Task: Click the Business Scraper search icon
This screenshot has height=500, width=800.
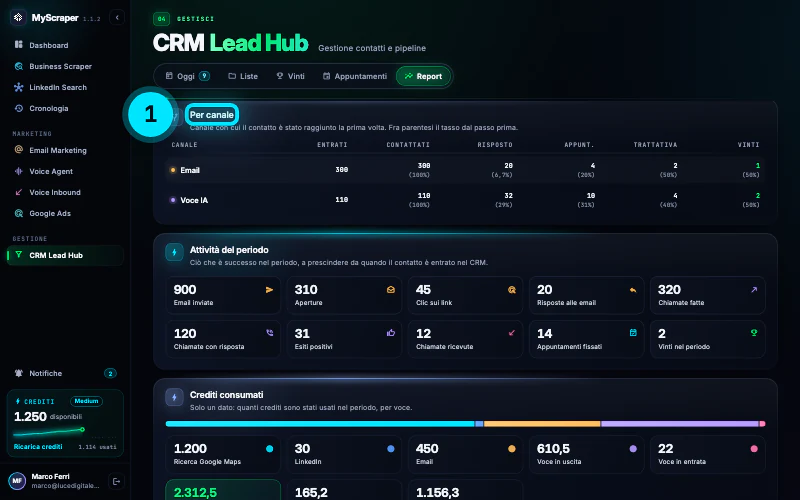Action: [19, 66]
